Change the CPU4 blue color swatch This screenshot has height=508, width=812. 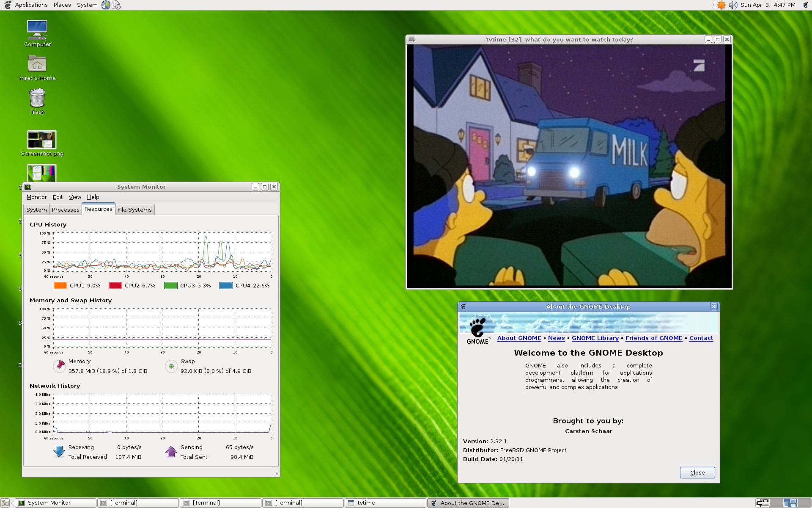226,286
